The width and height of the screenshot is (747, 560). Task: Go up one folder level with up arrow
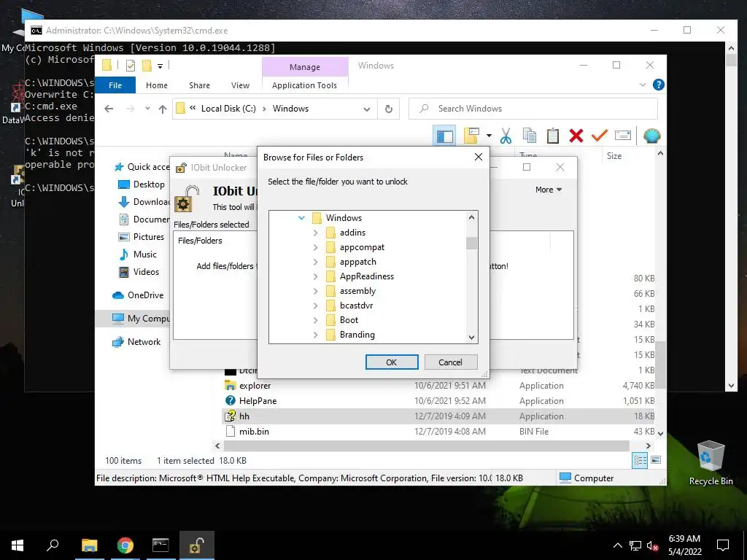pyautogui.click(x=163, y=109)
